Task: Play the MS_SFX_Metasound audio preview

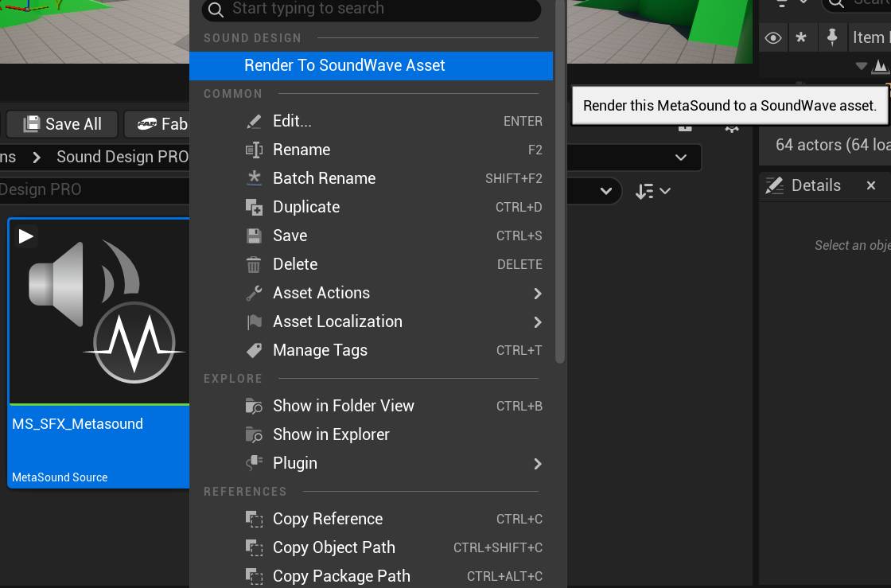Action: (x=25, y=236)
